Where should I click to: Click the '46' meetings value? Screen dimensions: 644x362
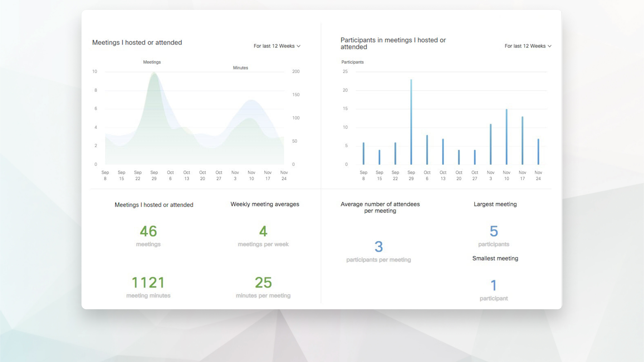pos(148,231)
